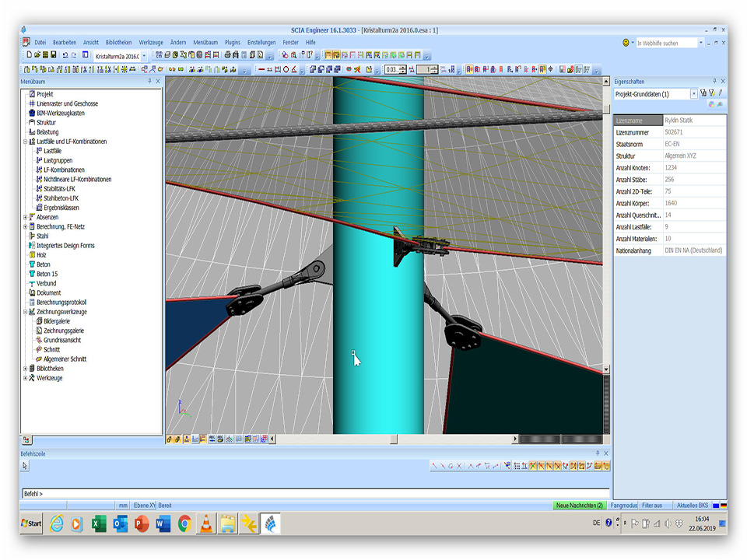Viewport: 747px width, 560px height.
Task: Toggle the 'Filter aus' status bar setting
Action: pos(652,505)
